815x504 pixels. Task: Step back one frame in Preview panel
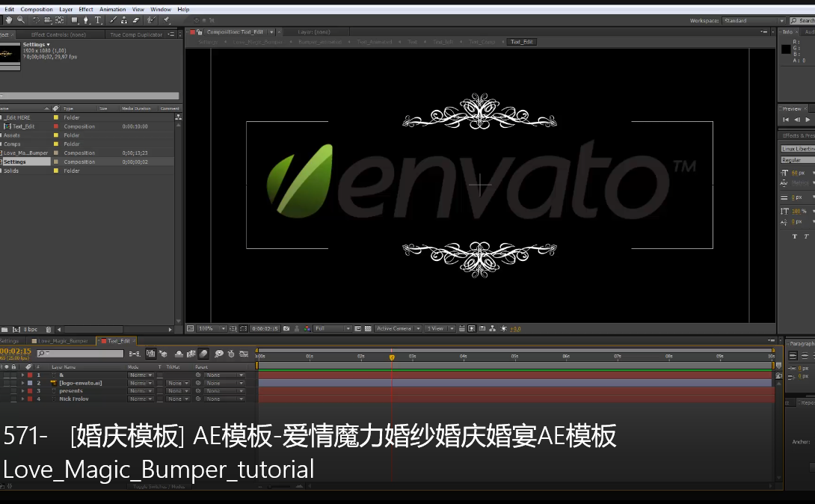pyautogui.click(x=796, y=120)
